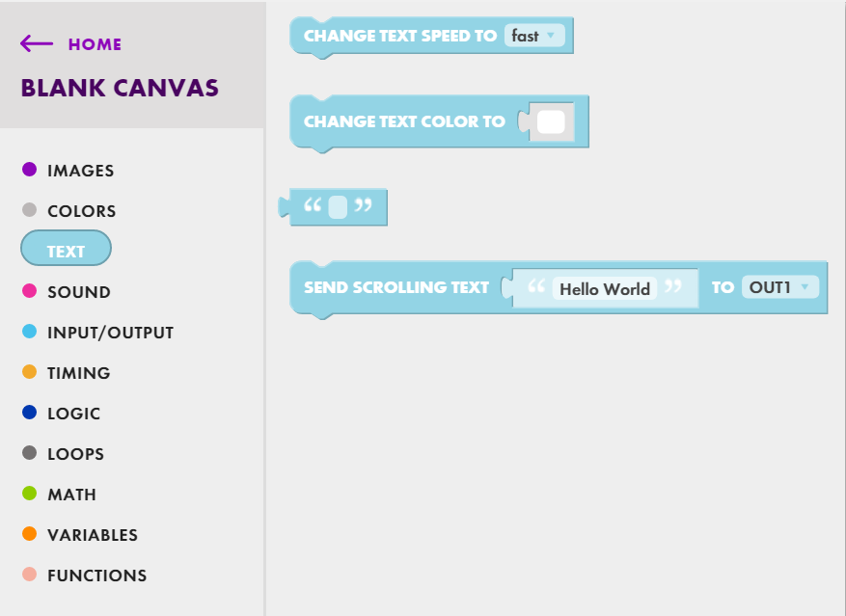The image size is (846, 616).
Task: Open the Variables block category
Action: coord(92,534)
